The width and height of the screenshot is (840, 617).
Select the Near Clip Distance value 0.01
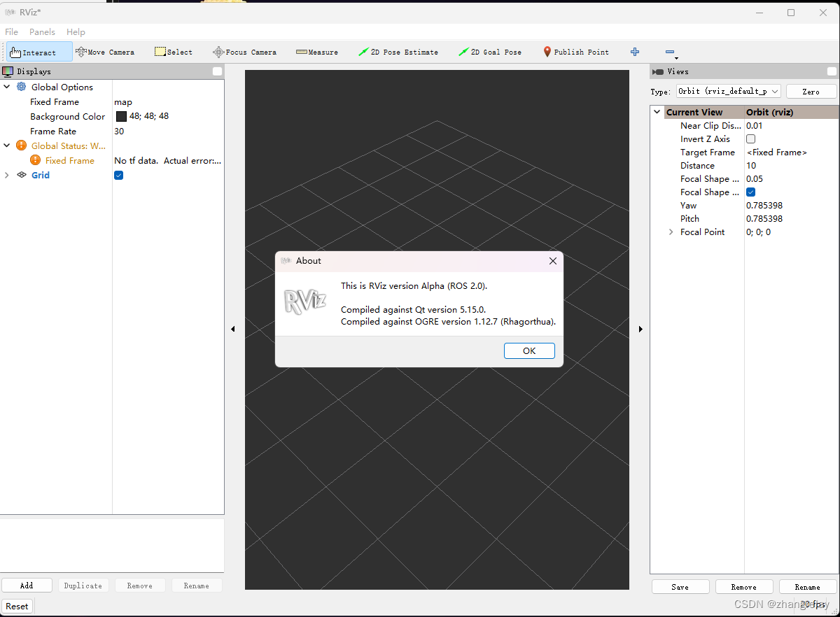click(755, 125)
